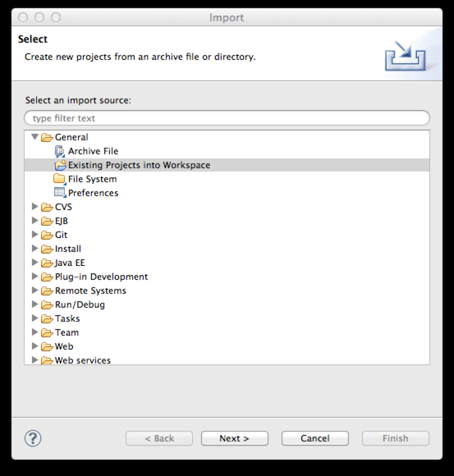Click the File System folder icon
The width and height of the screenshot is (454, 476).
point(60,179)
